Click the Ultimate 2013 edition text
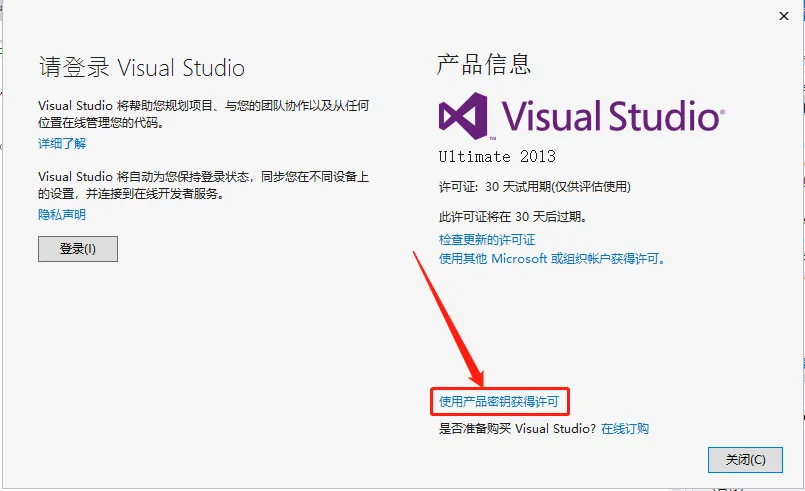805x491 pixels. pos(497,156)
